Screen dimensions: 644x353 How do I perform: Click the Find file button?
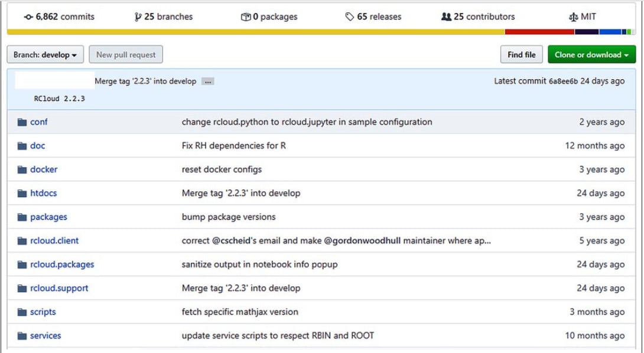521,55
